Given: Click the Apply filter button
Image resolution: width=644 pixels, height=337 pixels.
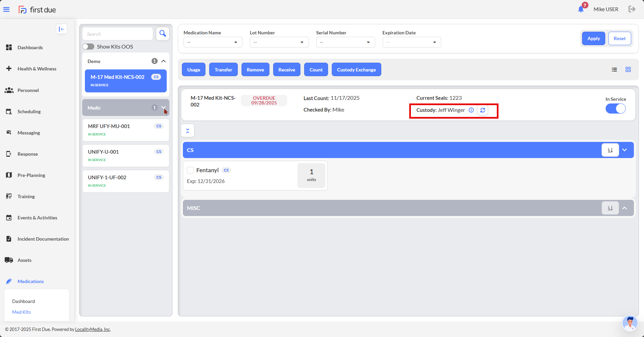Looking at the screenshot, I should click(593, 38).
